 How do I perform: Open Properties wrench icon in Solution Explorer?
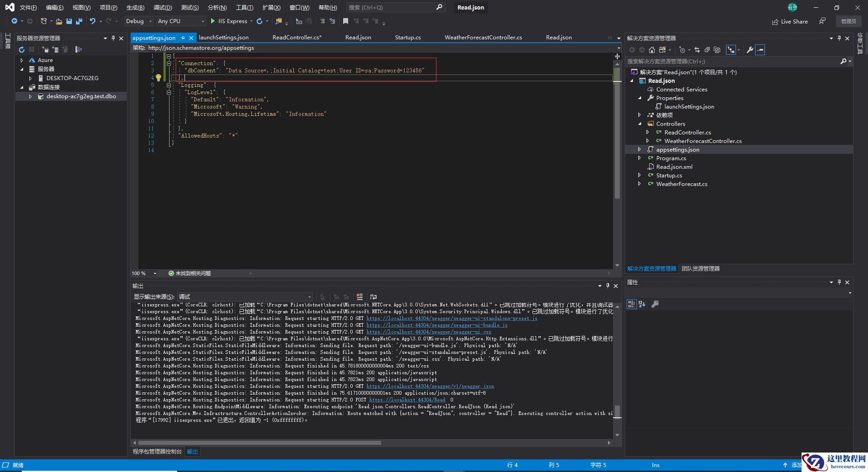click(x=750, y=50)
